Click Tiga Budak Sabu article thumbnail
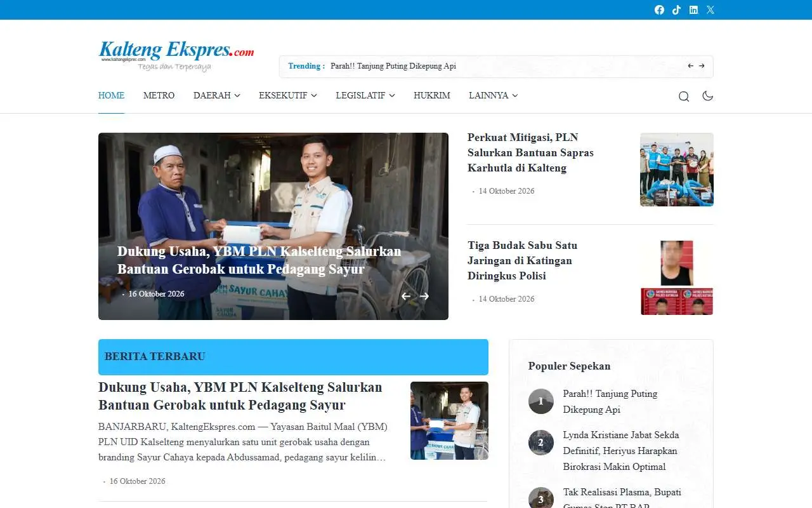Screen dimensions: 812x508 677,277
